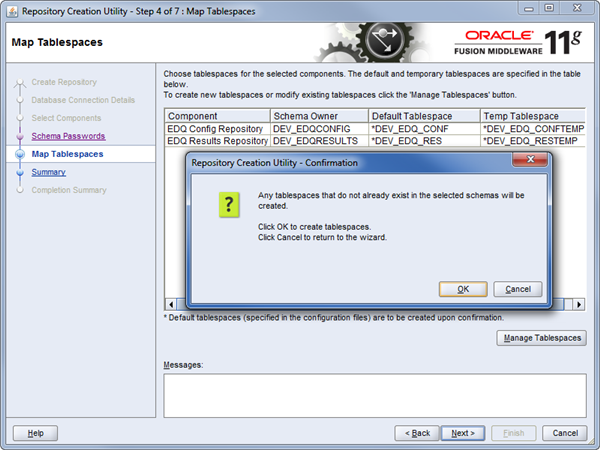
Task: Click the table's horizontal scroll left arrow
Action: 171,305
